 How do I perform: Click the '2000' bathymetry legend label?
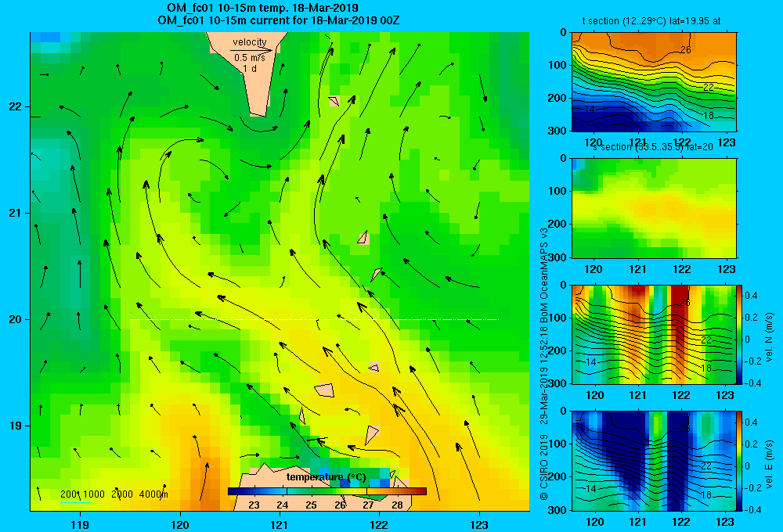122,494
